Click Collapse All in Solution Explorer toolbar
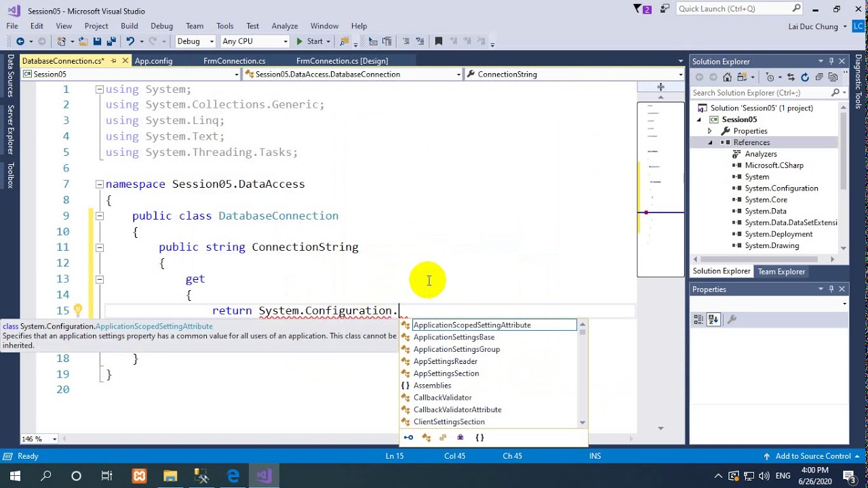Image resolution: width=868 pixels, height=488 pixels. [x=819, y=77]
